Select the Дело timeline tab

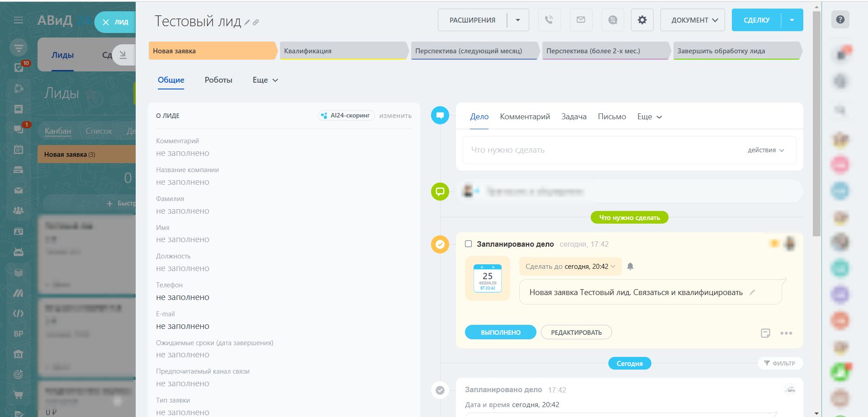click(479, 117)
